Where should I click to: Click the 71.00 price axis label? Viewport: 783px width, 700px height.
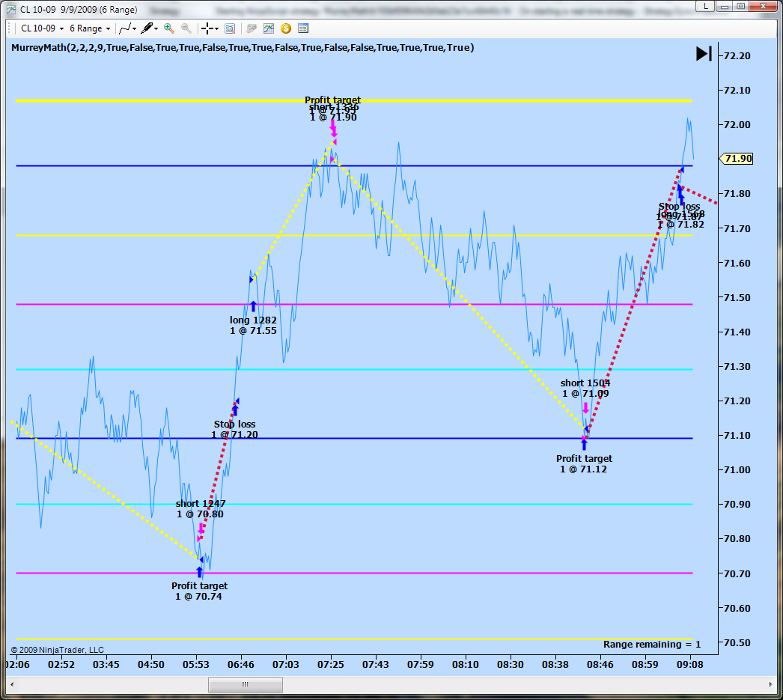coord(737,470)
